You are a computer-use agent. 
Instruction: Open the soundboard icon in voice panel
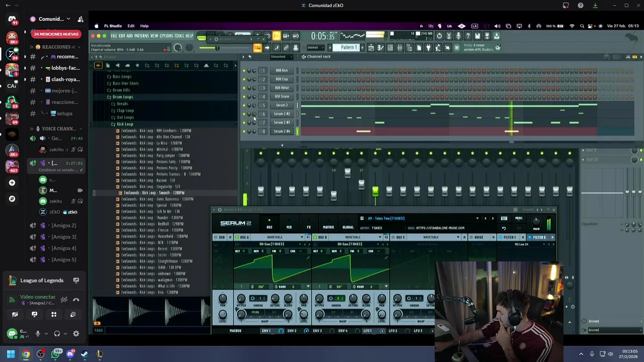[x=73, y=314]
